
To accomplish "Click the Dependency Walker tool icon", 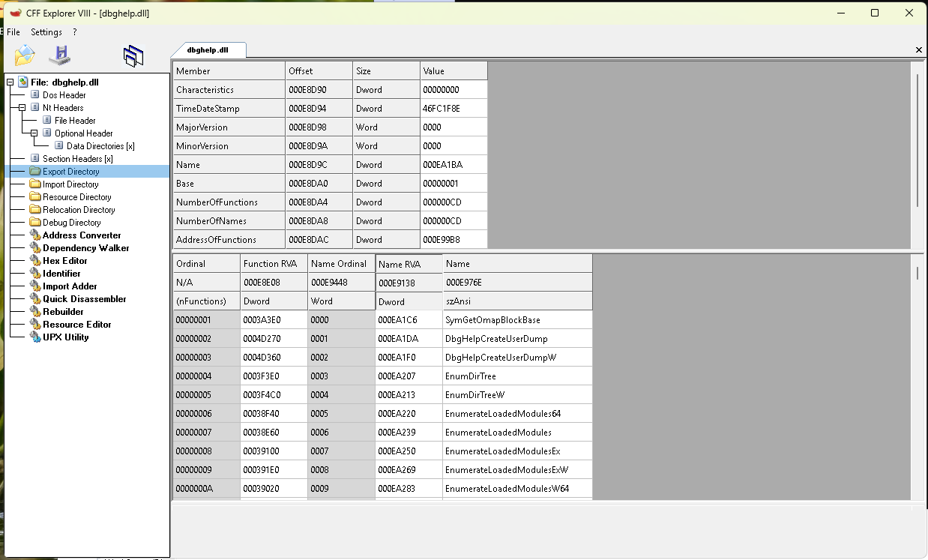I will (x=35, y=248).
